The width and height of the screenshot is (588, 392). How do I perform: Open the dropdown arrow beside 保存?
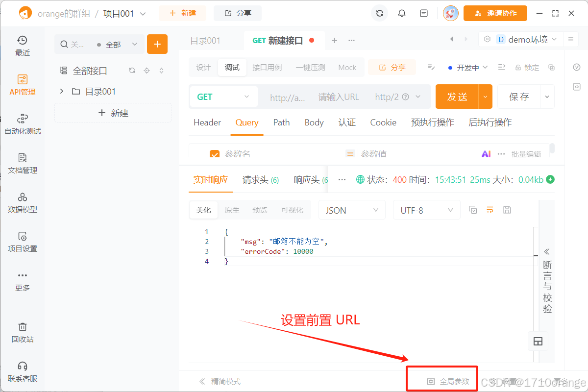pyautogui.click(x=547, y=97)
